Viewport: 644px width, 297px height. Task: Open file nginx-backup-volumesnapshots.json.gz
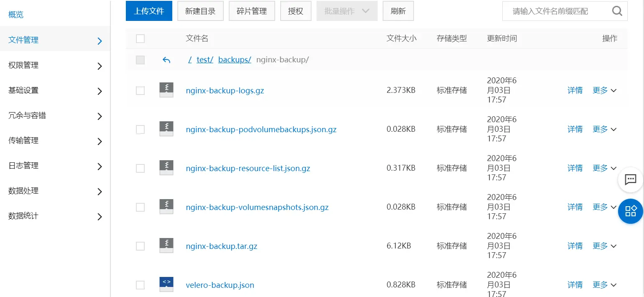[257, 207]
